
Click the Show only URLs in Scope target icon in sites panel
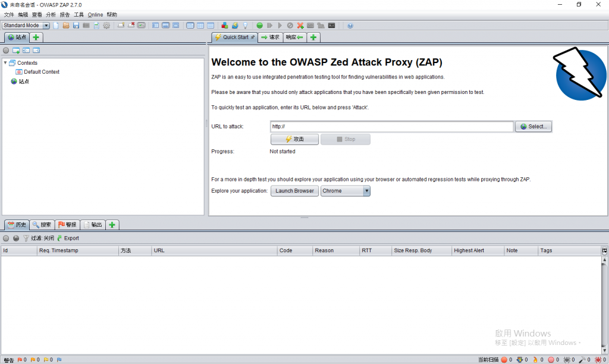coord(6,51)
